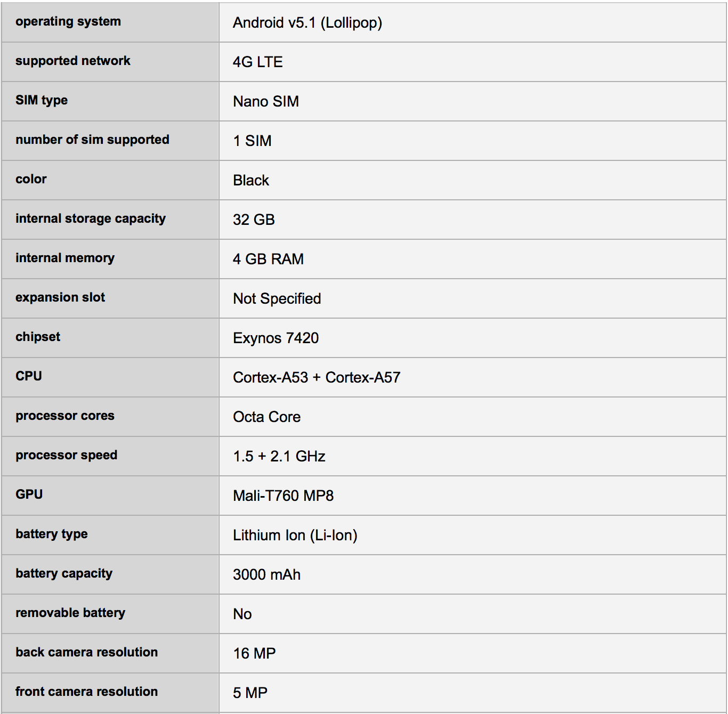Select the '3000 mAh' battery capacity value

tap(266, 574)
